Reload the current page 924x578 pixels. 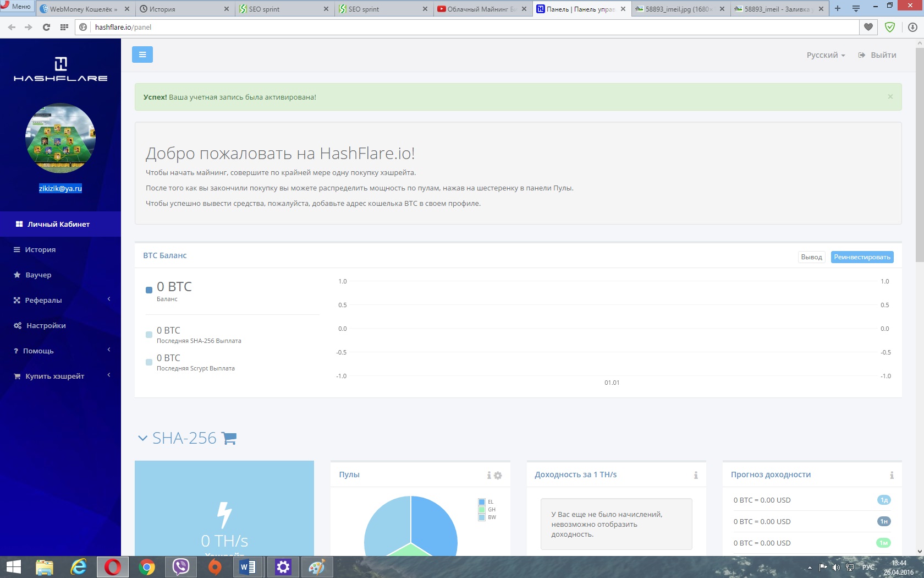[46, 27]
